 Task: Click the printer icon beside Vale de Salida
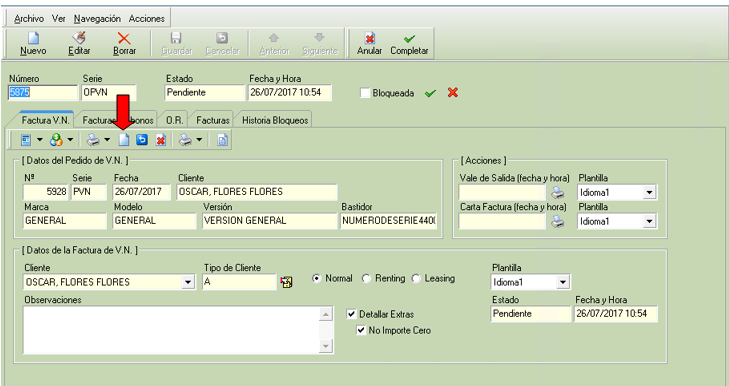pyautogui.click(x=557, y=193)
